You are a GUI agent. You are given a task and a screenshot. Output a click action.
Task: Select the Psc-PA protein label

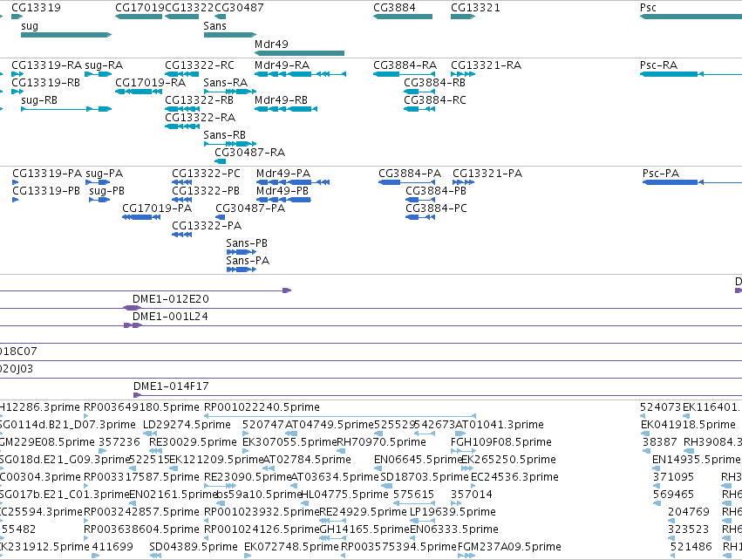pos(661,174)
